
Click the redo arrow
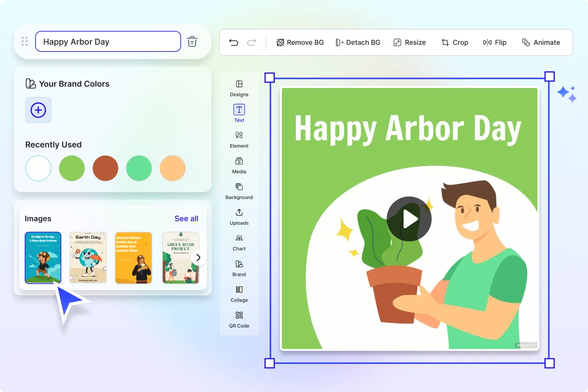[251, 42]
